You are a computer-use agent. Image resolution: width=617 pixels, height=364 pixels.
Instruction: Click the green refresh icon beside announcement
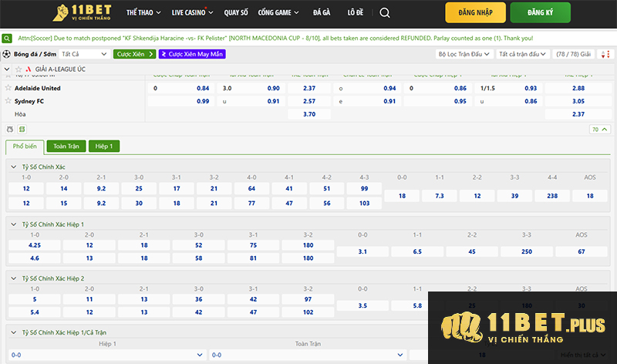pyautogui.click(x=7, y=38)
